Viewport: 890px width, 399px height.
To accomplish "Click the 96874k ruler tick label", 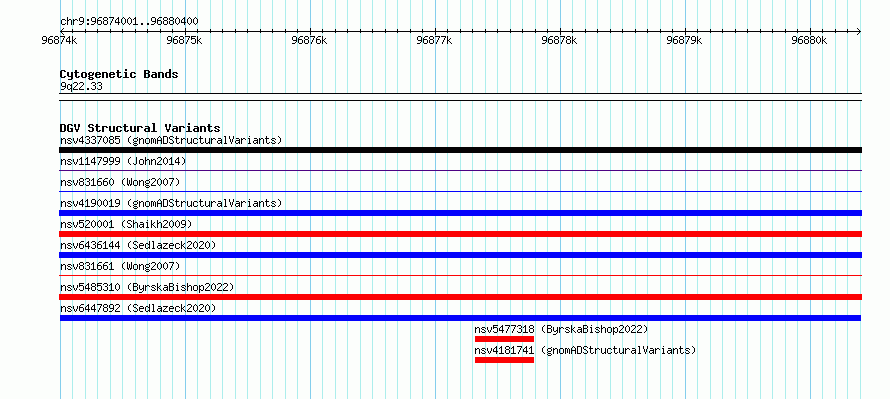I will [x=59, y=40].
